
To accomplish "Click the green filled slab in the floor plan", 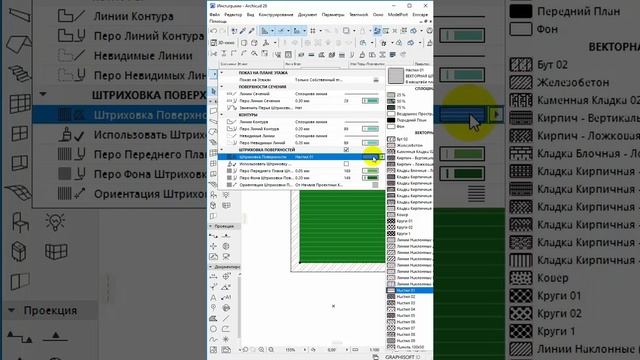I will [x=342, y=227].
